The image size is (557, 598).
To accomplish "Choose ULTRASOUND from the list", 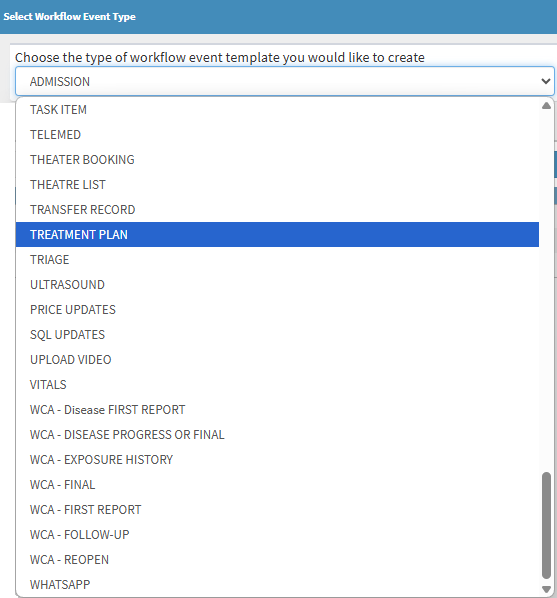I will pyautogui.click(x=277, y=285).
